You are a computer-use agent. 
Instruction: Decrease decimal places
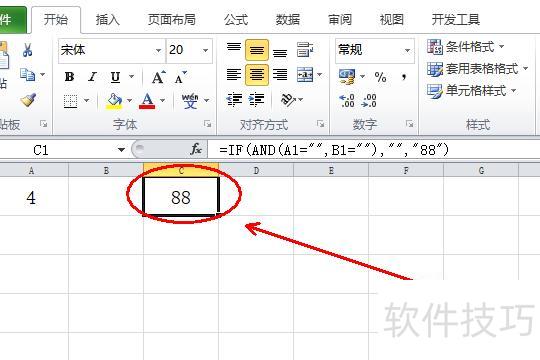coord(369,101)
